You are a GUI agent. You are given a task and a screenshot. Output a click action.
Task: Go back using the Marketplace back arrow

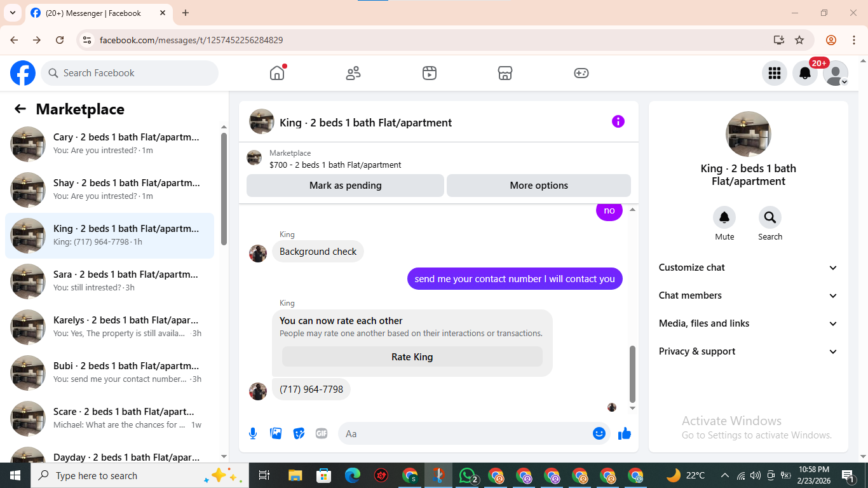20,109
